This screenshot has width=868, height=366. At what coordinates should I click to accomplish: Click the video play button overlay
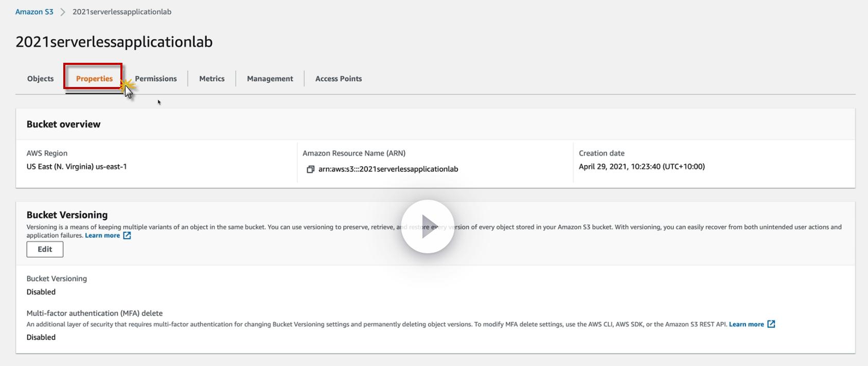pos(428,226)
